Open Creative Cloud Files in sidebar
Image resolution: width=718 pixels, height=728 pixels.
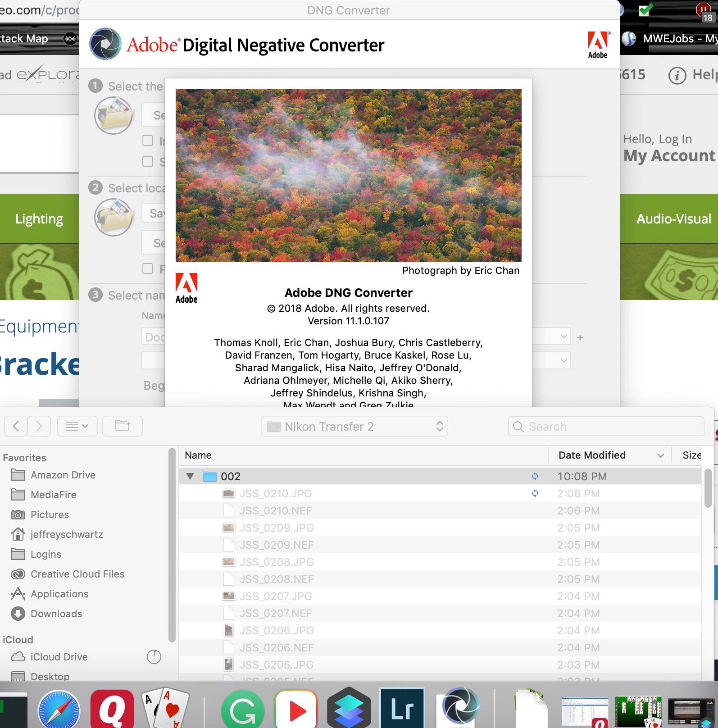coord(77,574)
